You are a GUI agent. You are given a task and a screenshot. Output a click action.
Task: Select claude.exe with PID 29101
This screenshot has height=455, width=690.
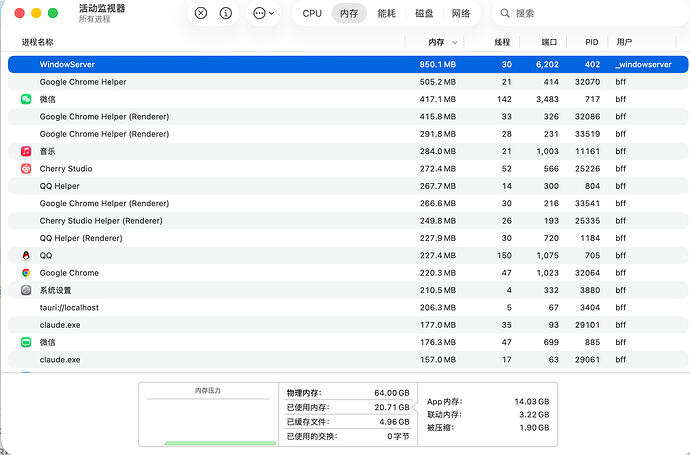(348, 325)
